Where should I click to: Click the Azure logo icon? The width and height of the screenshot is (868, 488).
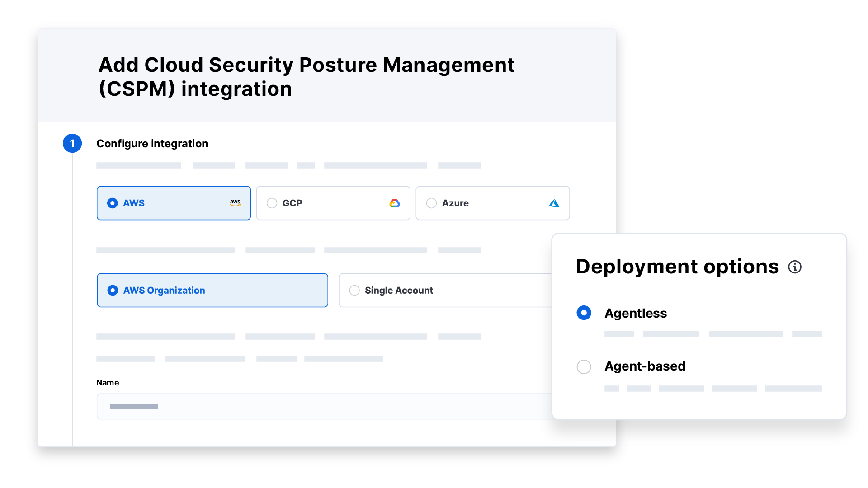tap(554, 203)
